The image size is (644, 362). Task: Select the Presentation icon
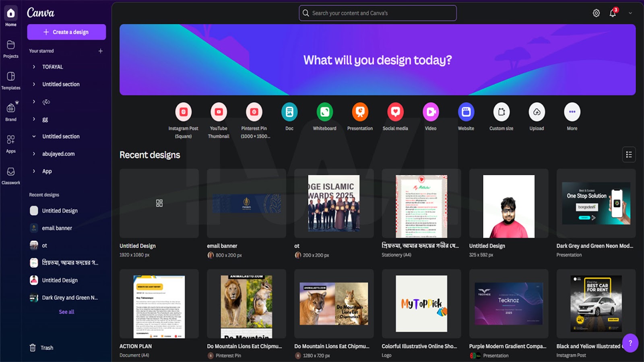tap(360, 112)
